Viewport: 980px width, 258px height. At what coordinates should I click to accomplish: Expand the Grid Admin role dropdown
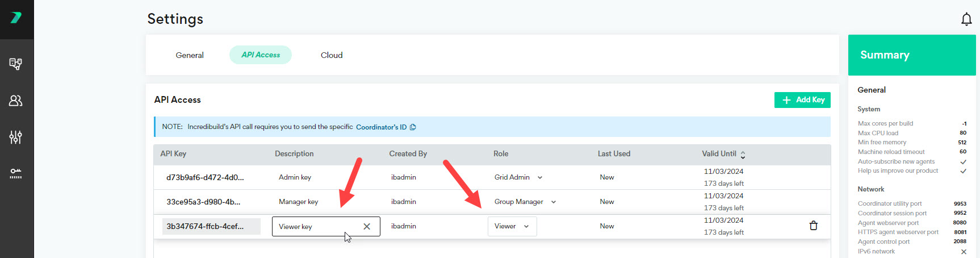click(539, 177)
